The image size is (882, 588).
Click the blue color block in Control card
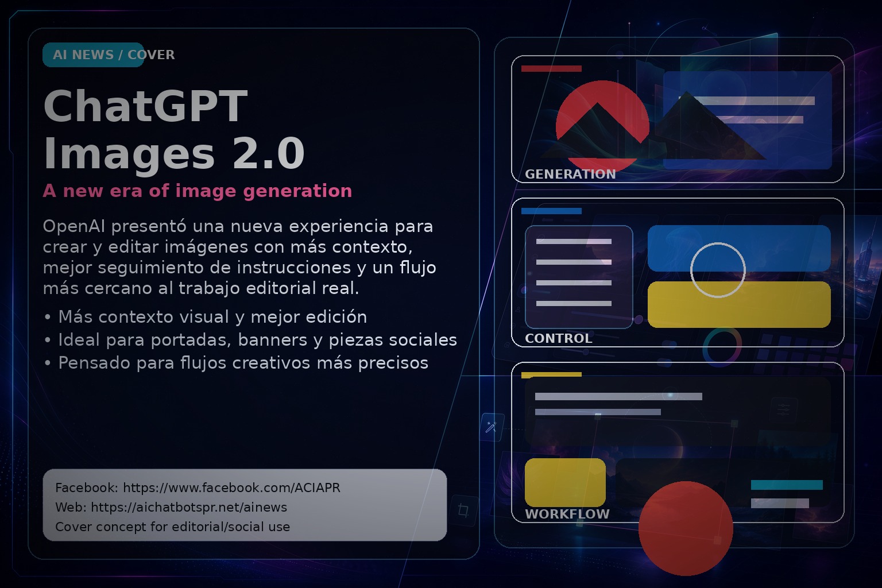coord(739,248)
